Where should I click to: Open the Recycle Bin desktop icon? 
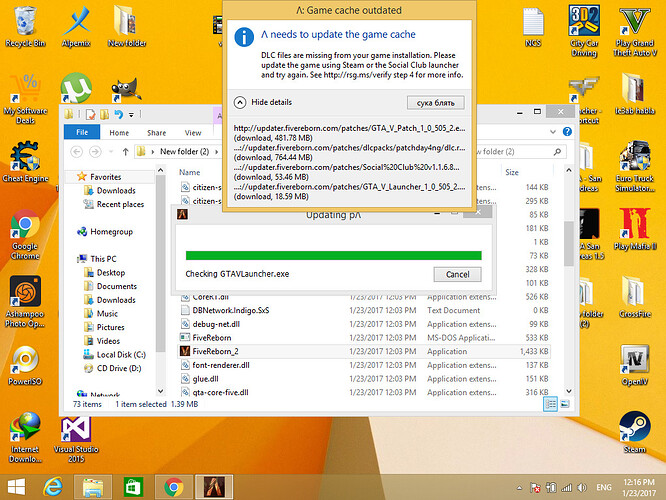[25, 26]
